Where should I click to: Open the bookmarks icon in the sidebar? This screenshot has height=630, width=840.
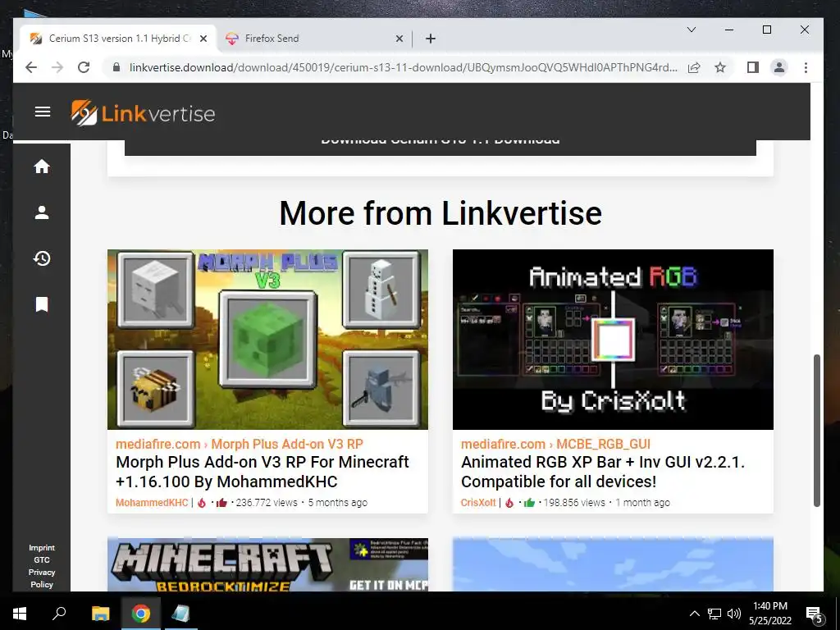(x=42, y=304)
